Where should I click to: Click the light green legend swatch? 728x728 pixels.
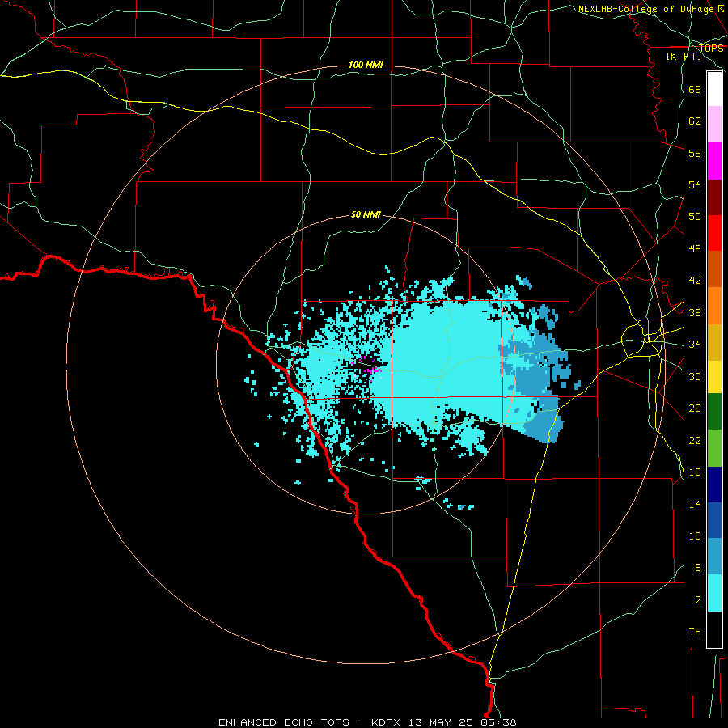pyautogui.click(x=714, y=448)
